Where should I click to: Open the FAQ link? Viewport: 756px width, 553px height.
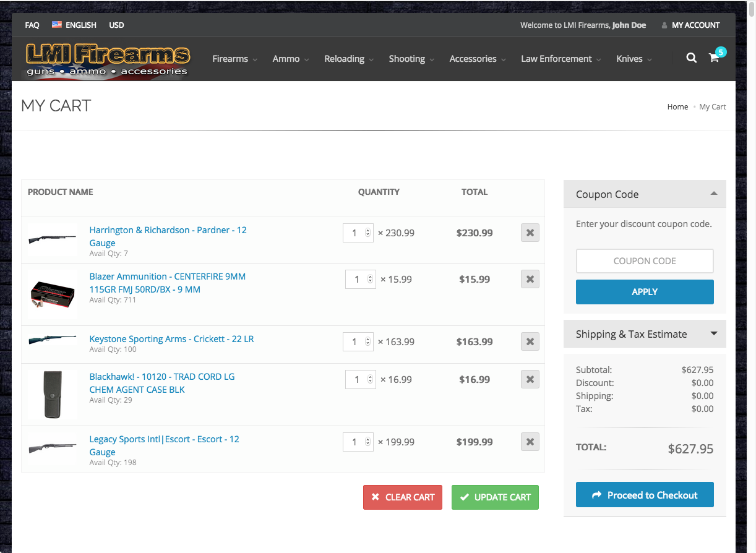(x=32, y=25)
